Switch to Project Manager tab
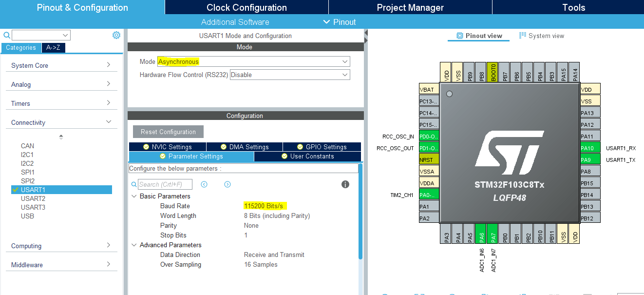 [410, 7]
